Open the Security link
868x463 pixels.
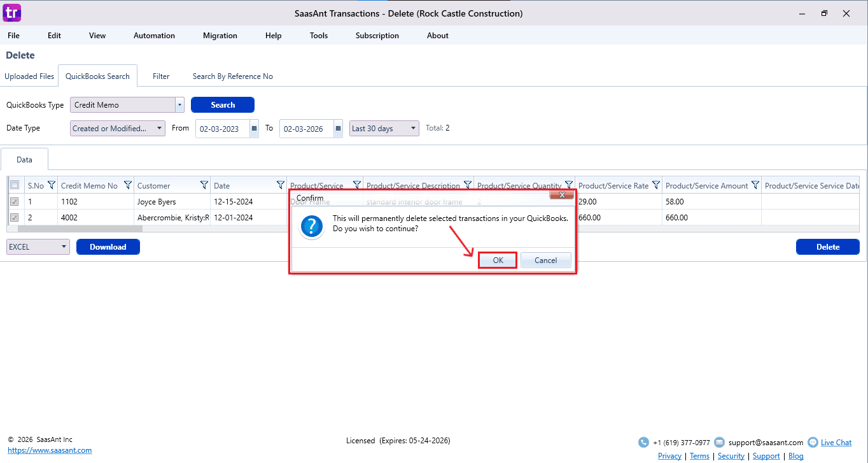pos(731,456)
